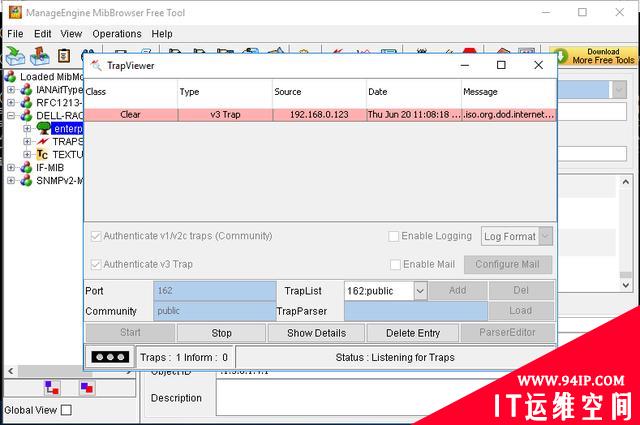Click the DELL-RAC module icon in tree
The width and height of the screenshot is (640, 425).
(x=27, y=116)
